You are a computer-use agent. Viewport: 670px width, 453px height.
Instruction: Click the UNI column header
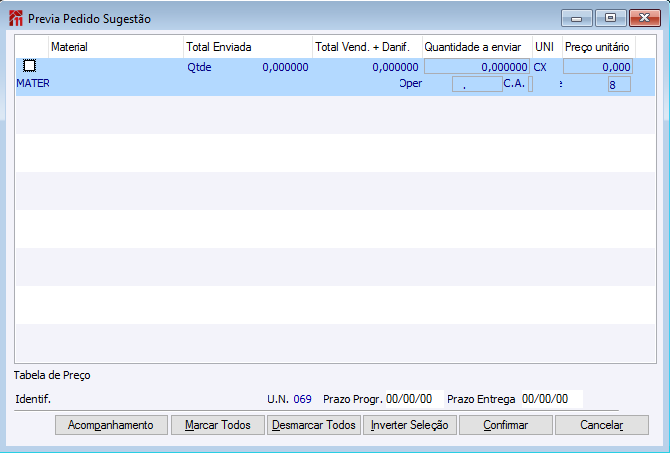coord(547,47)
